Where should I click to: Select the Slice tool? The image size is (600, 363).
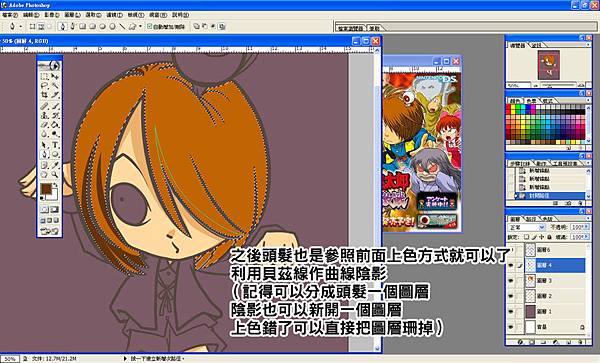point(55,95)
